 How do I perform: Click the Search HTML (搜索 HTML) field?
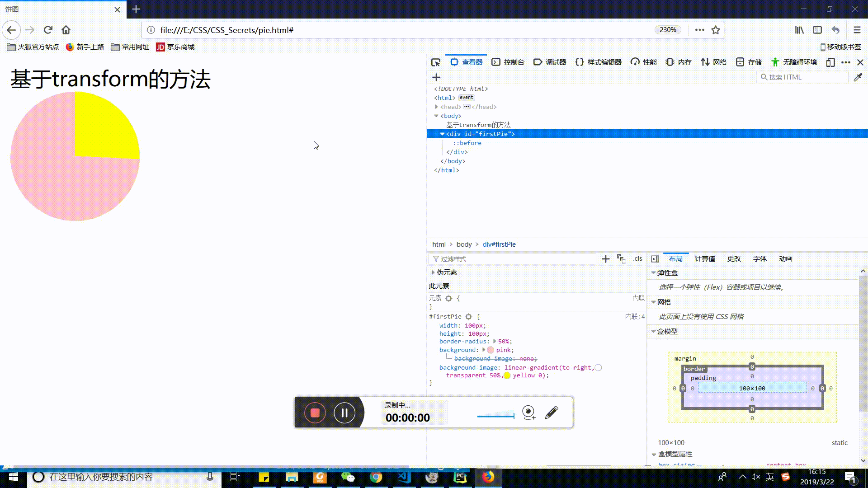coord(802,77)
